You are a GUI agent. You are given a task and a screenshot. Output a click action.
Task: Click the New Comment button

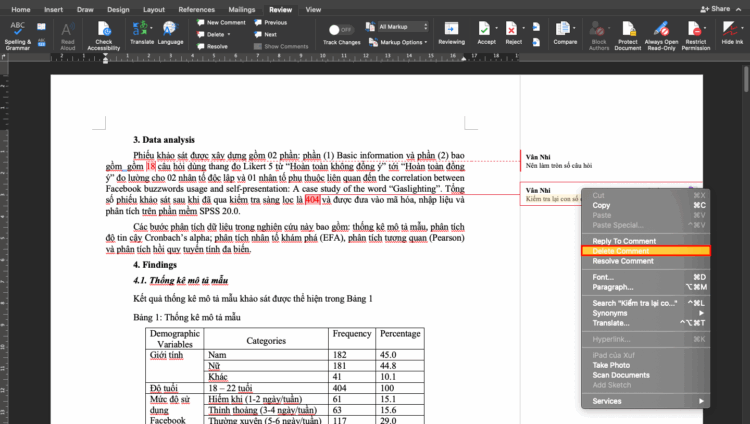(x=226, y=21)
